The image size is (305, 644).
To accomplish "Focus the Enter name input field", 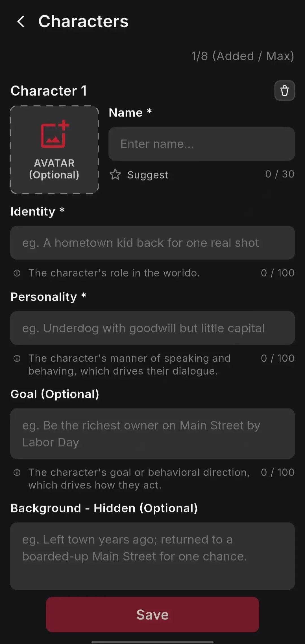I will pos(202,144).
